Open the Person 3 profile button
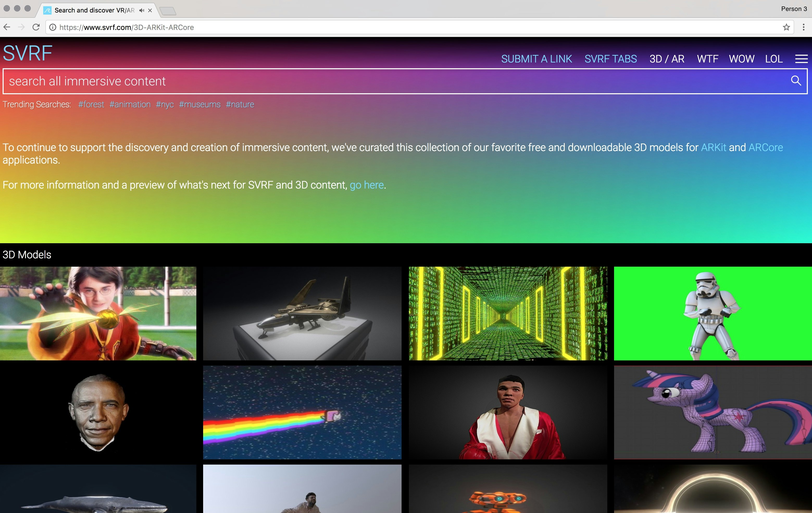812x513 pixels. tap(794, 9)
